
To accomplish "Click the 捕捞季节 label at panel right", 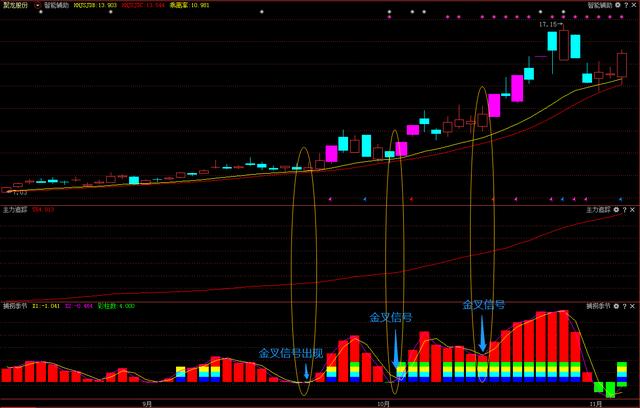I will (598, 306).
